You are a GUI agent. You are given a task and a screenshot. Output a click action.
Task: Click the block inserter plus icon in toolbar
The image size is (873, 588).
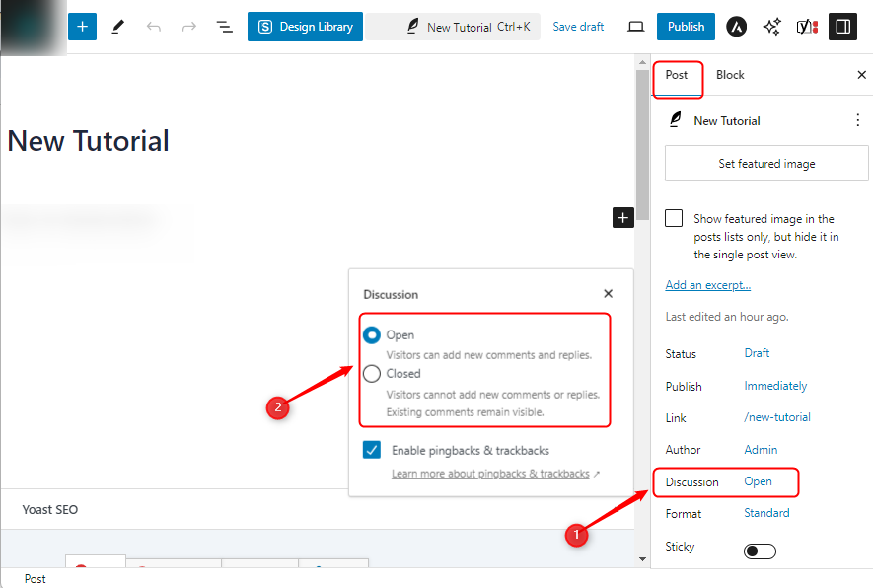(82, 27)
